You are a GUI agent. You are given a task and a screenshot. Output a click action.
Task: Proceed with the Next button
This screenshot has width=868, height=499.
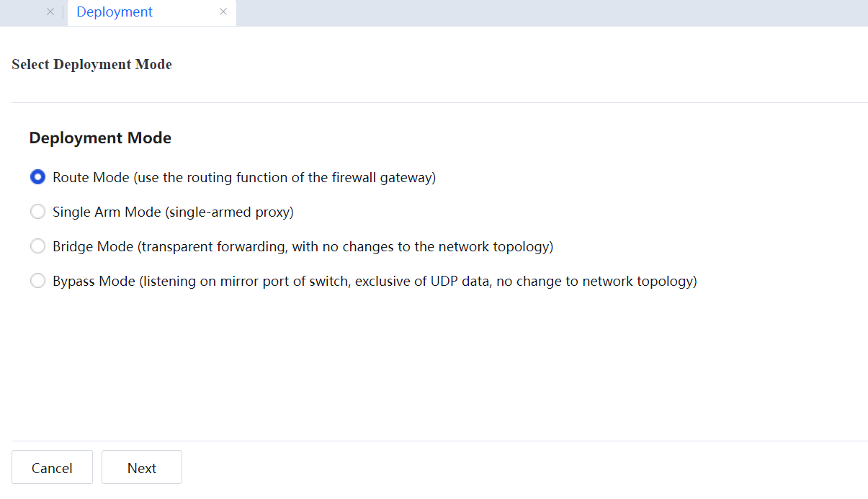pos(142,467)
